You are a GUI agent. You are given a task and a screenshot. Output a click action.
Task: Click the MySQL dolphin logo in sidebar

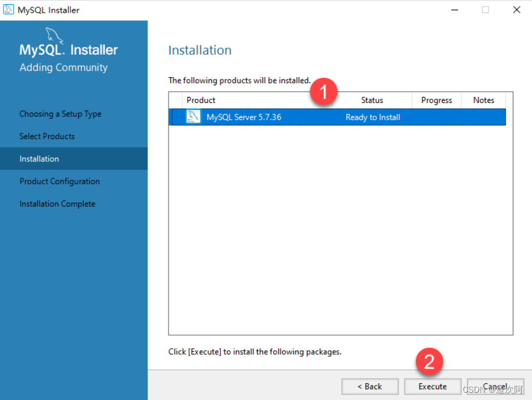(54, 36)
